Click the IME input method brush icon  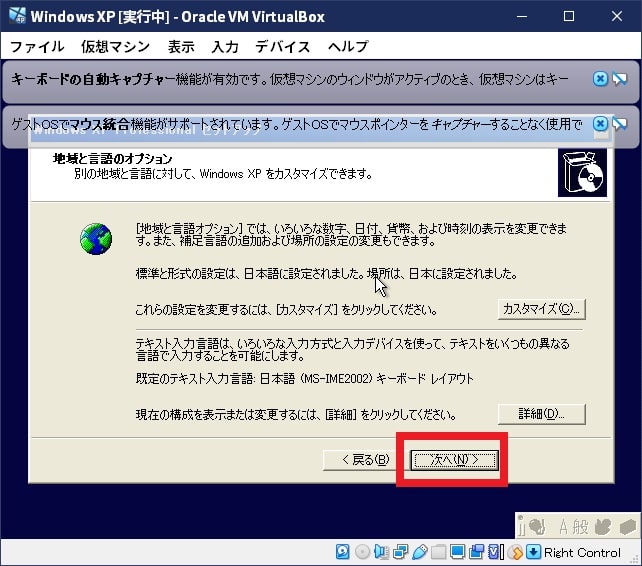[537, 527]
